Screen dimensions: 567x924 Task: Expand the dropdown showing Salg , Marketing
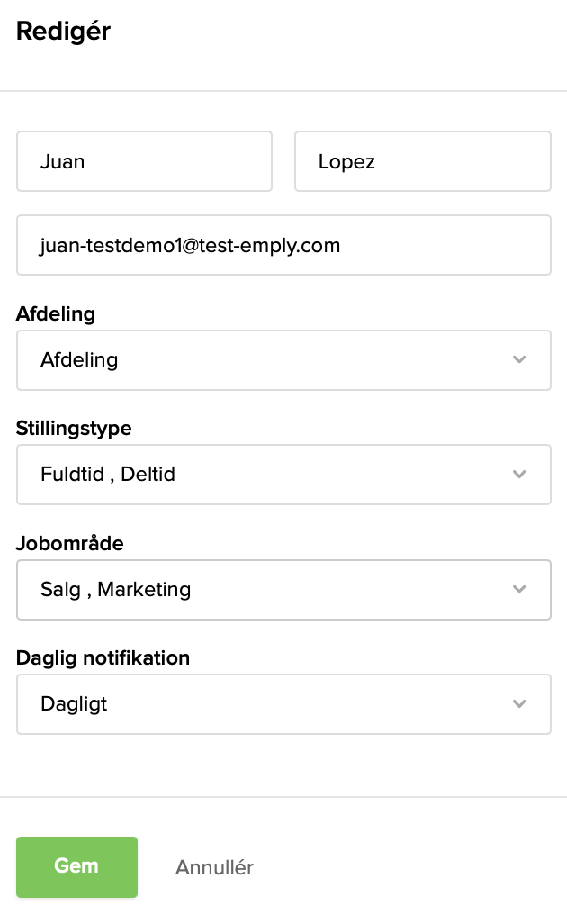270,589
